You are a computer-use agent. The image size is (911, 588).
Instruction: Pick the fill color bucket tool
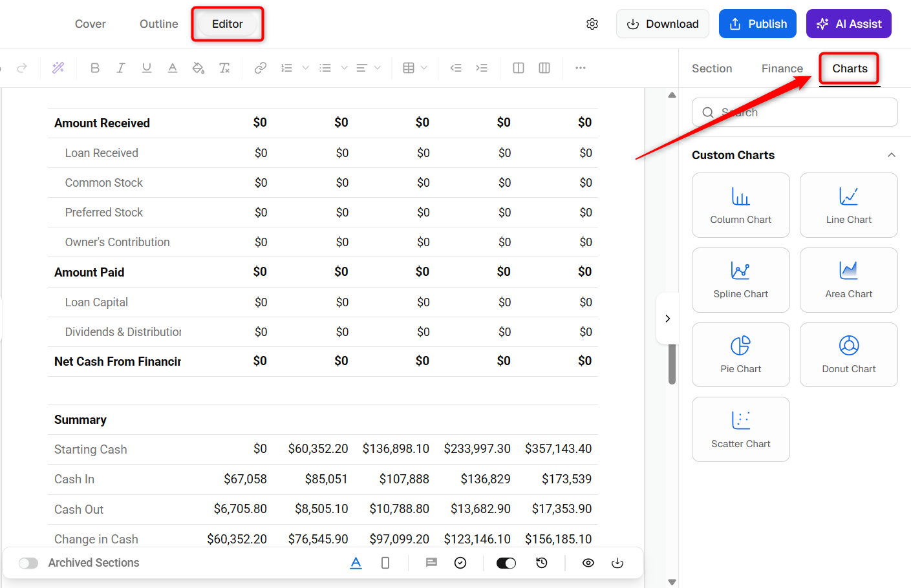pyautogui.click(x=198, y=68)
